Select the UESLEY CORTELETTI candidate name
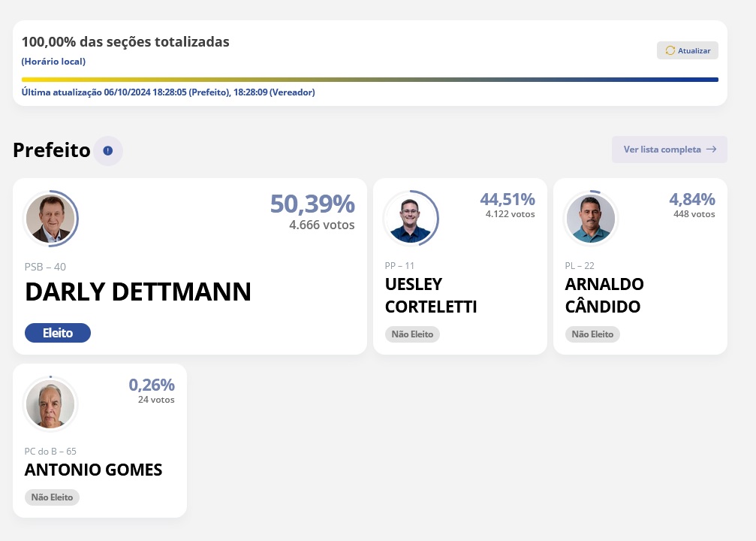 pyautogui.click(x=431, y=295)
